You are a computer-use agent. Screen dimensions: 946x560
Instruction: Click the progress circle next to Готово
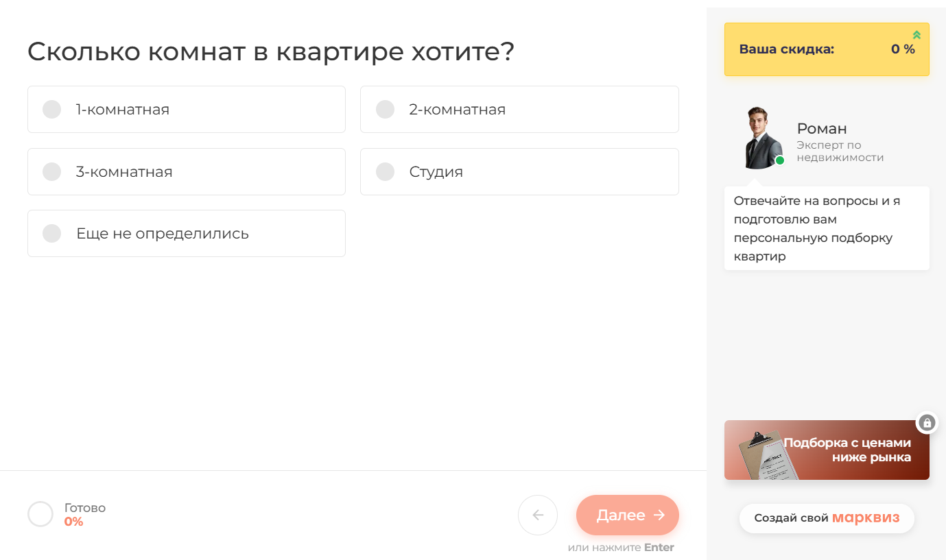click(40, 514)
